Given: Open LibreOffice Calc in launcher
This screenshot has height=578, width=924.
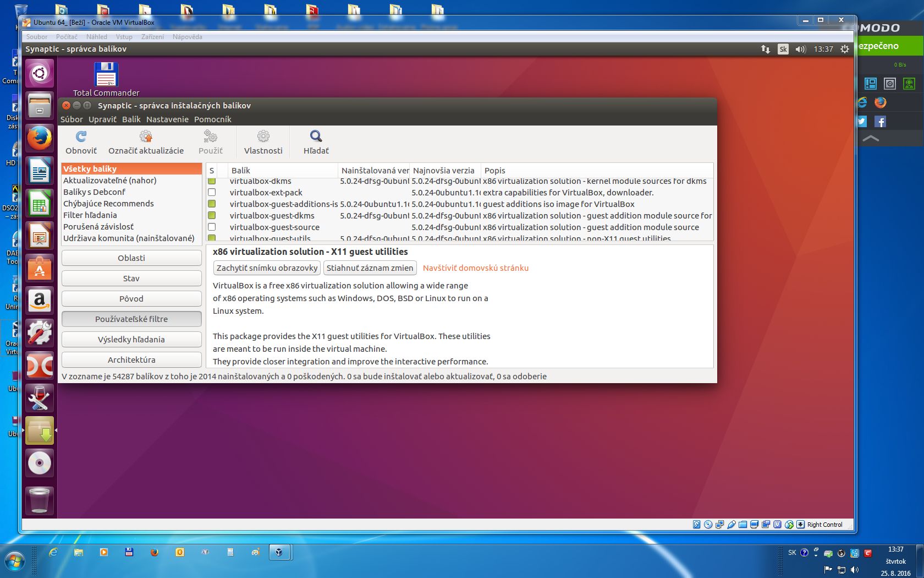Looking at the screenshot, I should [x=40, y=203].
